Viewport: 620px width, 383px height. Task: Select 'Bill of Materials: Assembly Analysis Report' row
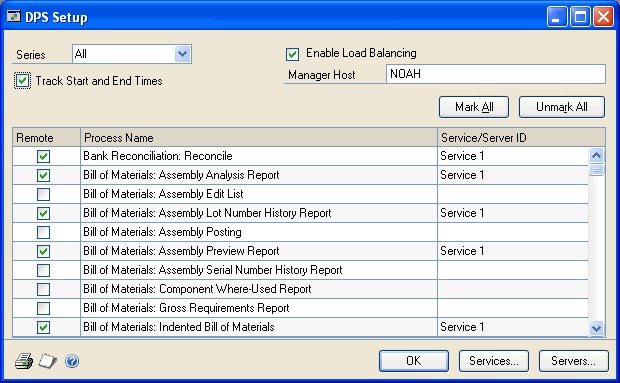click(259, 175)
